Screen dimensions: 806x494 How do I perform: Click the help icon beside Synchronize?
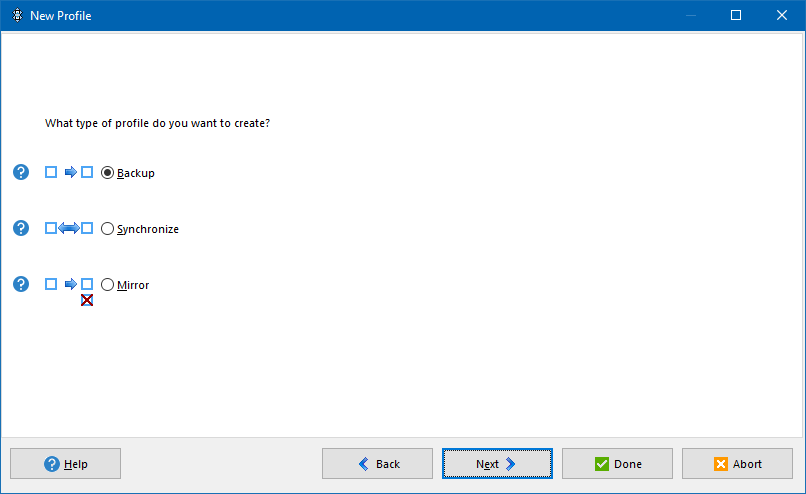(21, 228)
